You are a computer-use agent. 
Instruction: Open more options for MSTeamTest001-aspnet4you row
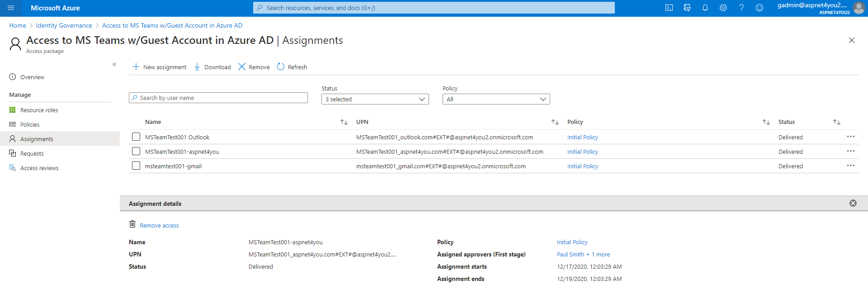tap(851, 151)
